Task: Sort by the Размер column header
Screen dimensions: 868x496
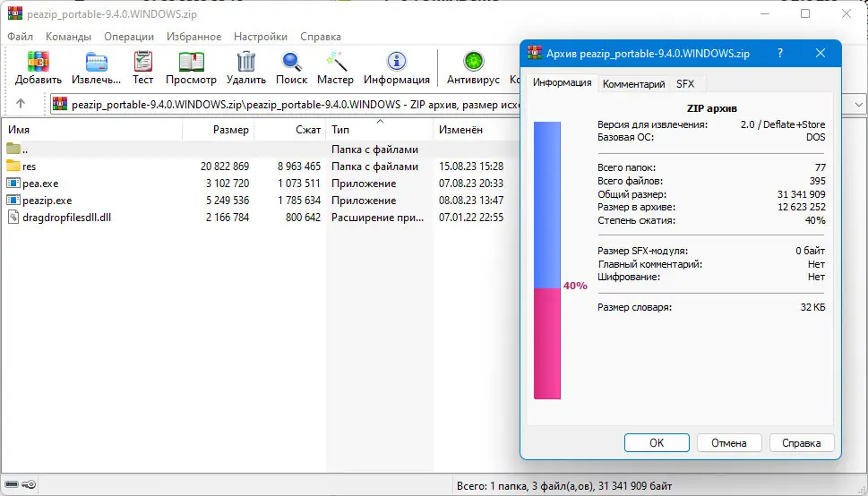Action: click(x=218, y=130)
